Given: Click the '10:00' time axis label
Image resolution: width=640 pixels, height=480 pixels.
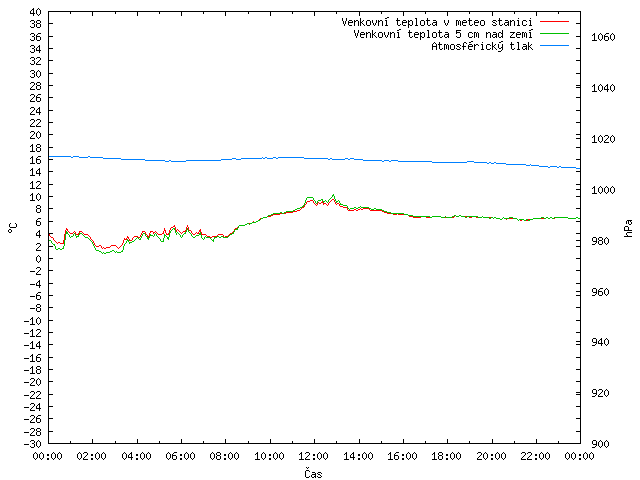Looking at the screenshot, I should 269,456.
